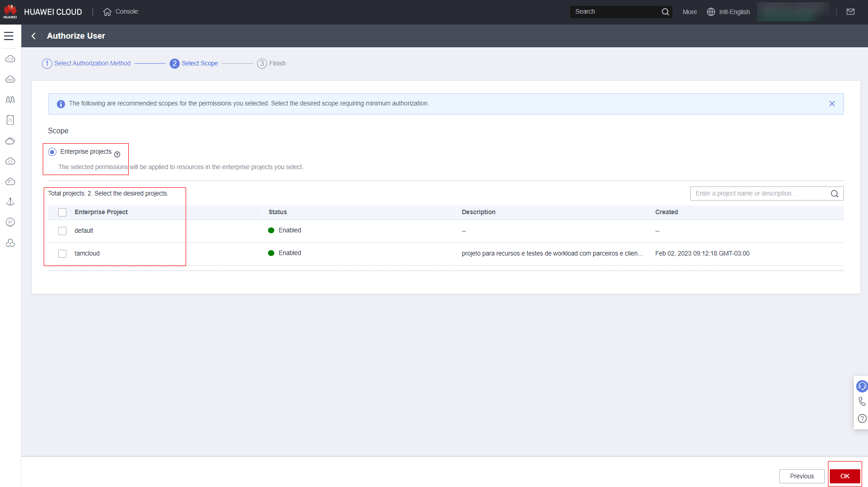Click the top search magnifier icon
The width and height of the screenshot is (868, 487).
tap(665, 12)
